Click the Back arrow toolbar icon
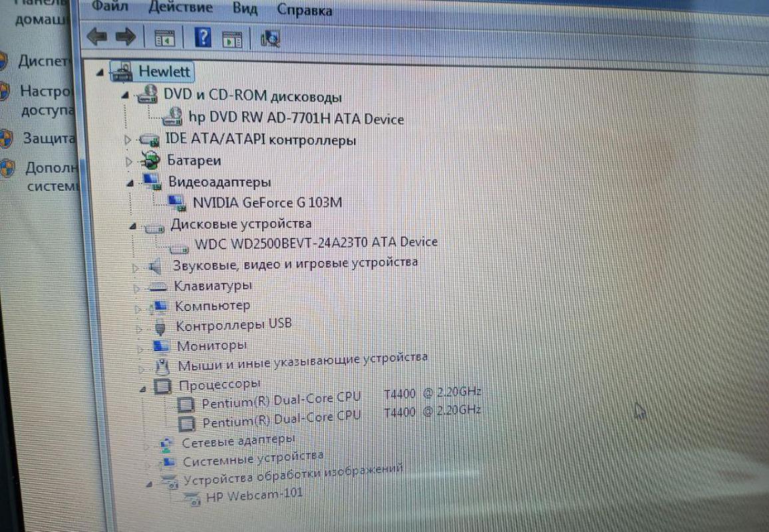 point(97,37)
